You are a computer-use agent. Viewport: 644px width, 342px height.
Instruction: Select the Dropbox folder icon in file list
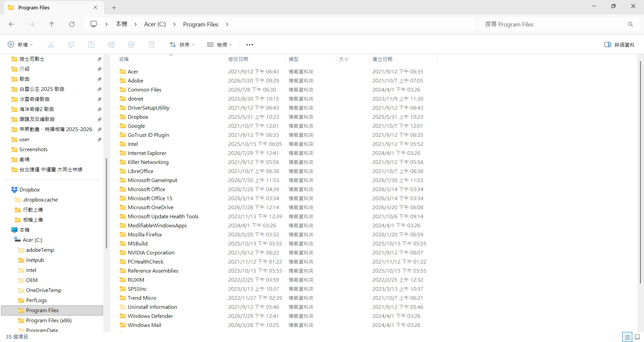pyautogui.click(x=123, y=117)
